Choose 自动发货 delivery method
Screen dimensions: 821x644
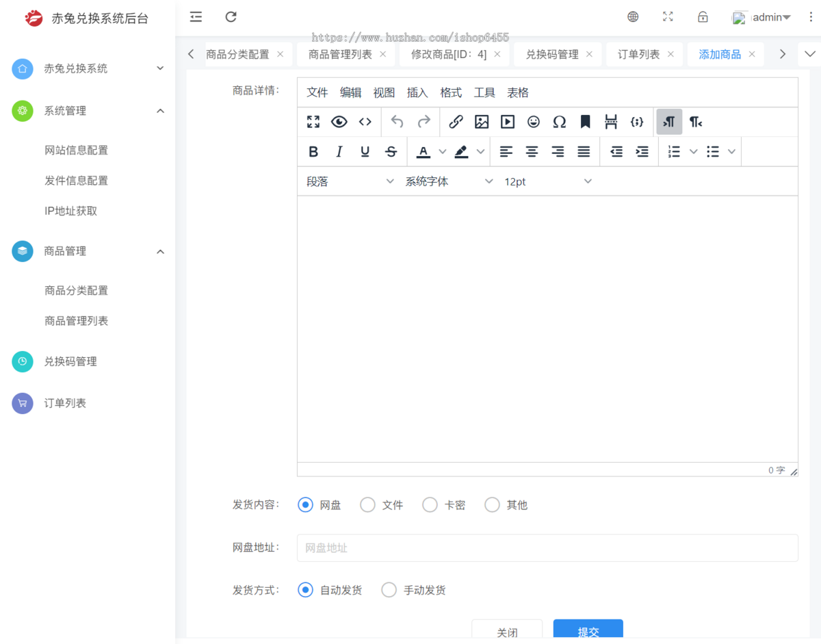point(305,590)
